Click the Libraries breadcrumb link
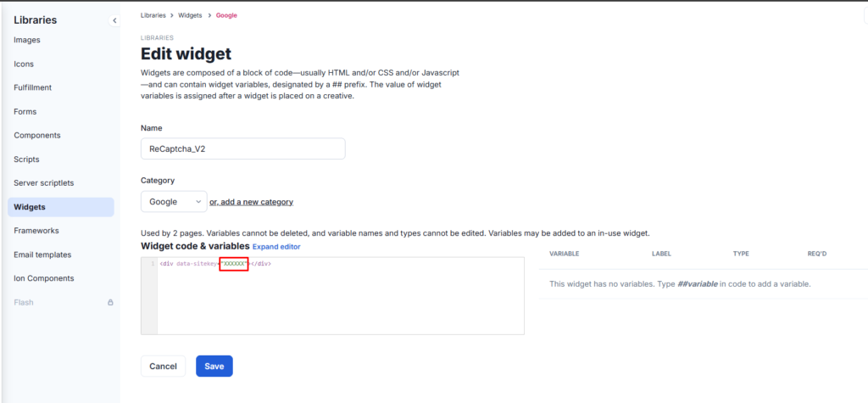The width and height of the screenshot is (868, 403). pyautogui.click(x=153, y=15)
